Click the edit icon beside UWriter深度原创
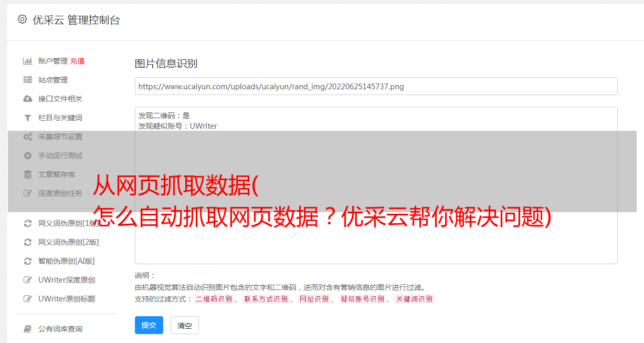 28,280
